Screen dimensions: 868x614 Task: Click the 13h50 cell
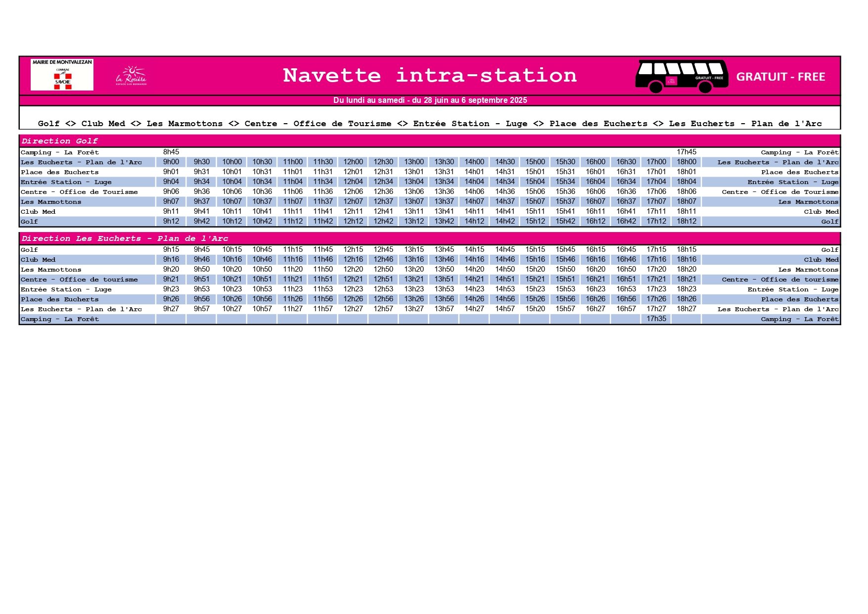click(x=444, y=269)
